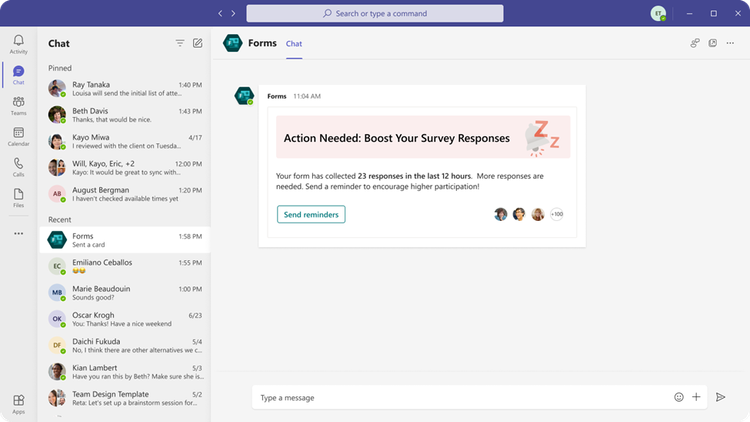The height and width of the screenshot is (422, 750).
Task: Open the Marie Beaudouin chat
Action: (125, 292)
